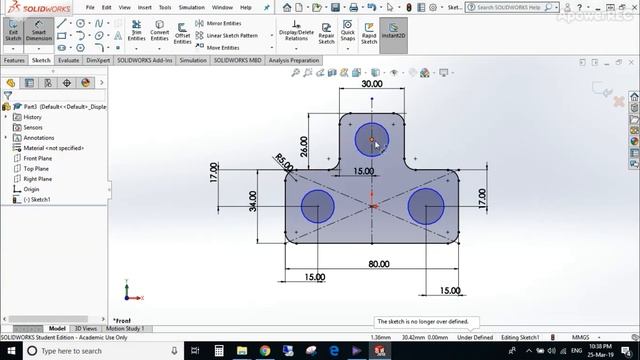Image resolution: width=640 pixels, height=360 pixels.
Task: Click the Edit Appearance color ball icon
Action: [425, 73]
